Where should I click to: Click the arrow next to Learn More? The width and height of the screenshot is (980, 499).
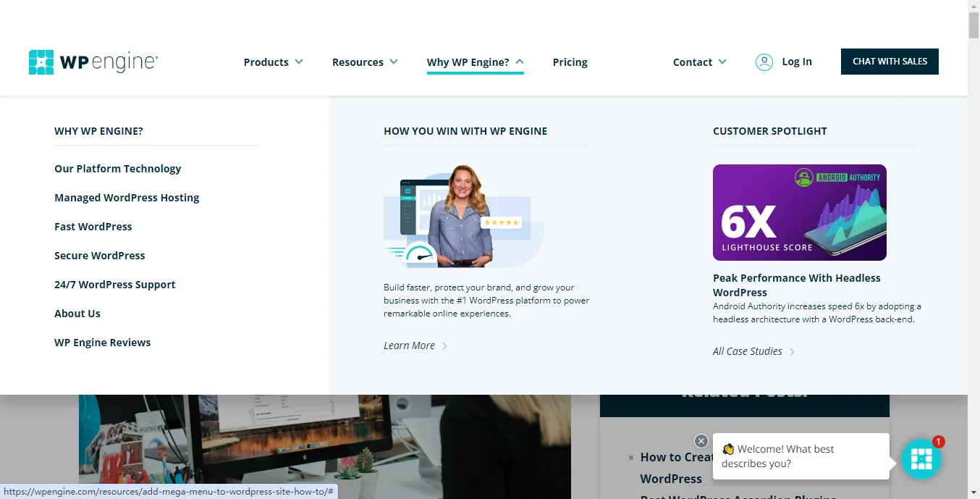click(x=444, y=346)
